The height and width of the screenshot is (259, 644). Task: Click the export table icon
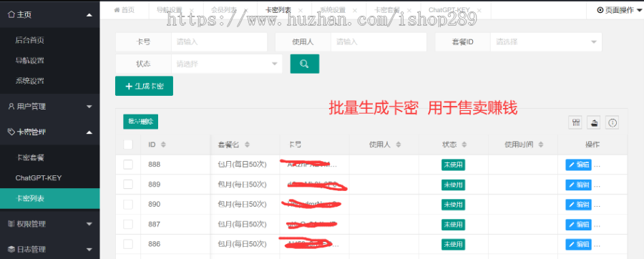(x=594, y=122)
